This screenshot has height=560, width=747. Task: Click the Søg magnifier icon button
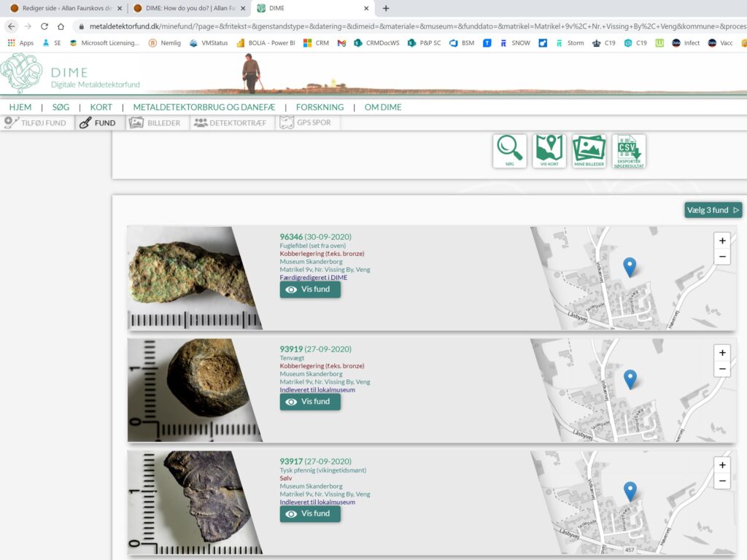coord(510,151)
